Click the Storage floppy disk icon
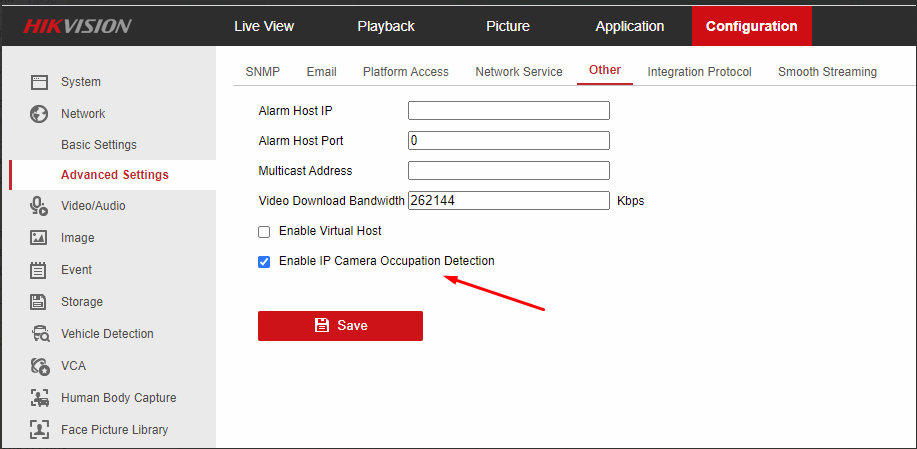917x449 pixels. 39,302
